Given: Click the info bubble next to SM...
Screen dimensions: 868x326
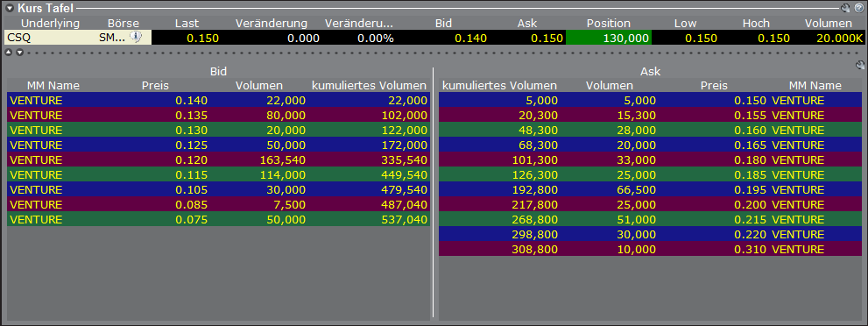Looking at the screenshot, I should [x=136, y=37].
